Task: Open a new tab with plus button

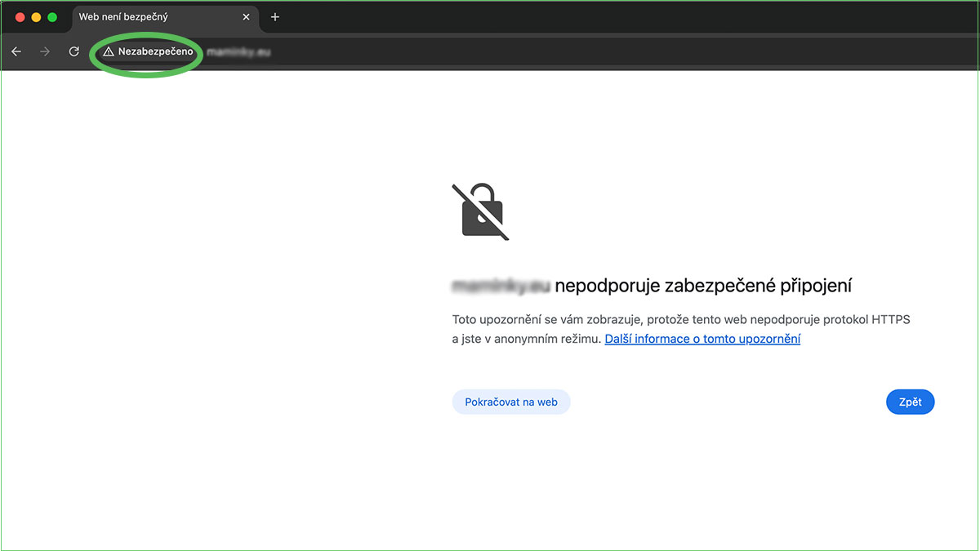Action: pos(275,17)
